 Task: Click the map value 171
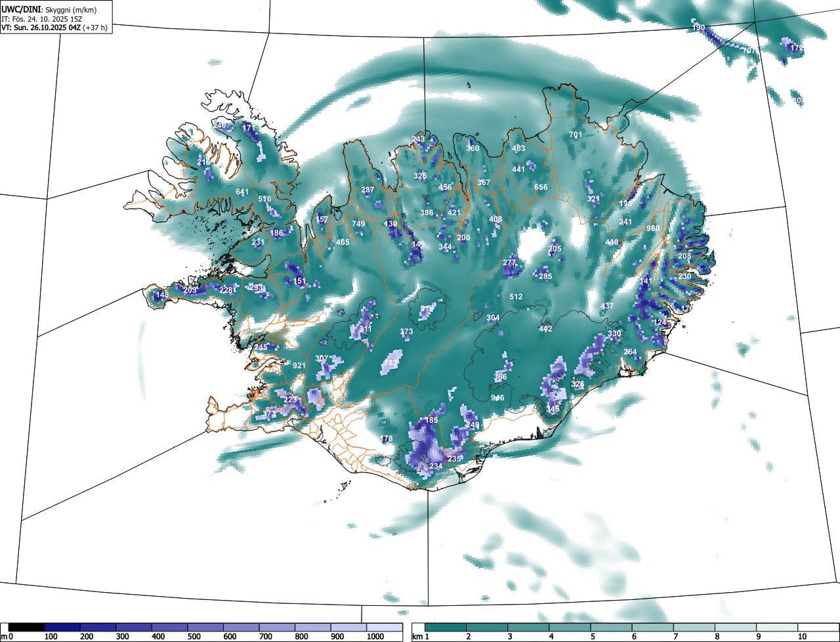249,127
